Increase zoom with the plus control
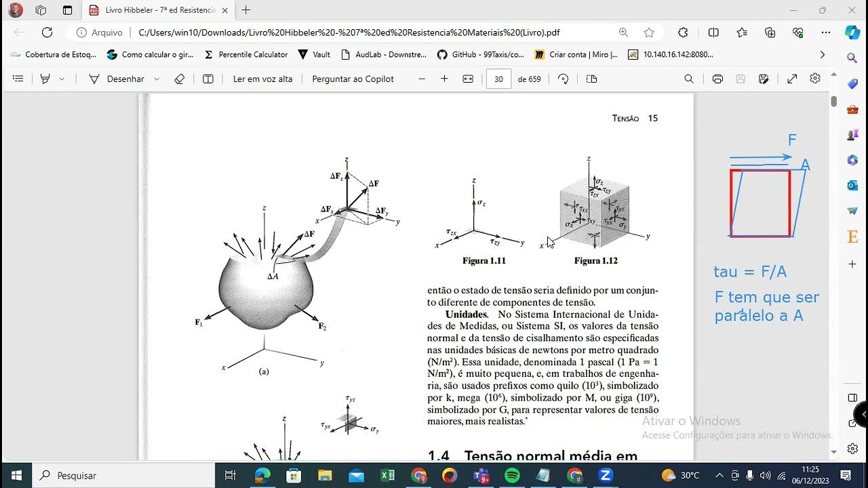 click(x=443, y=79)
